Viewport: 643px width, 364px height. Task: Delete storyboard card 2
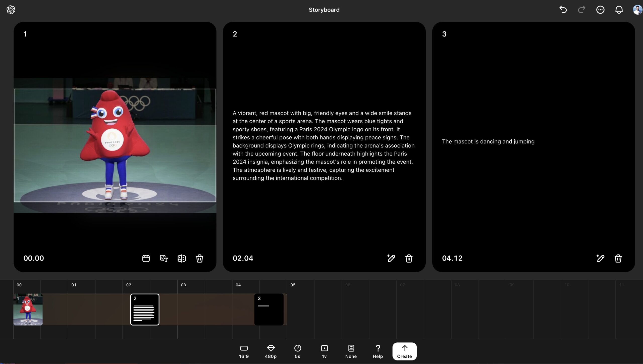(409, 258)
